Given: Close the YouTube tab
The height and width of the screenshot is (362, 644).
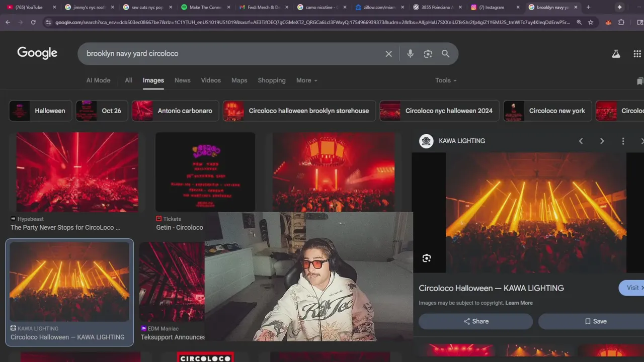Looking at the screenshot, I should 54,8.
